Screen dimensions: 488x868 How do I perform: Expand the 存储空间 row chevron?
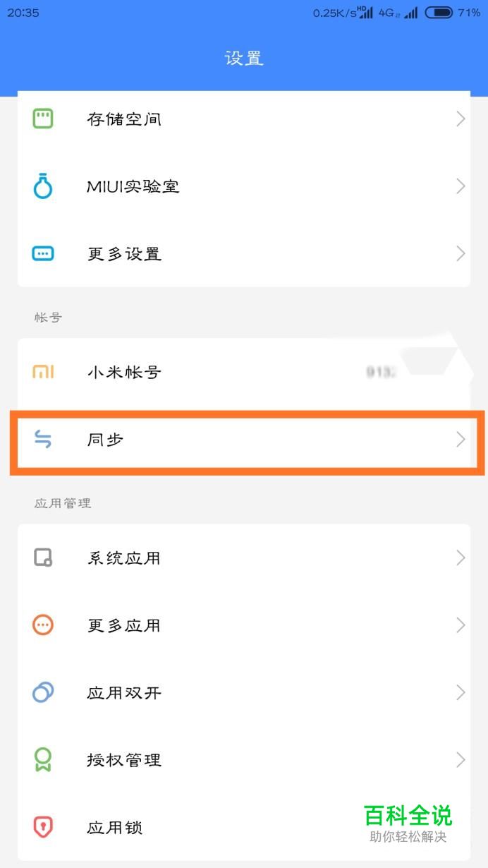(460, 119)
